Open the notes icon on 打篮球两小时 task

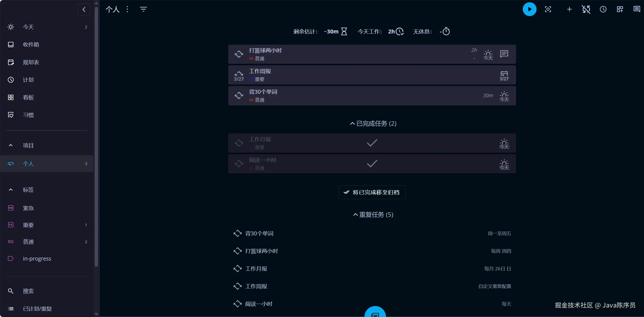(x=504, y=54)
